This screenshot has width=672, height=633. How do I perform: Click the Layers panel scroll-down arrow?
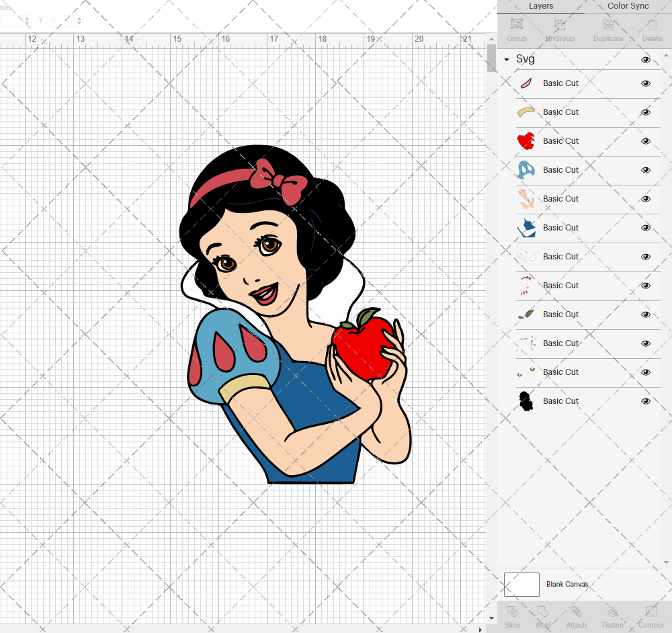tap(665, 562)
